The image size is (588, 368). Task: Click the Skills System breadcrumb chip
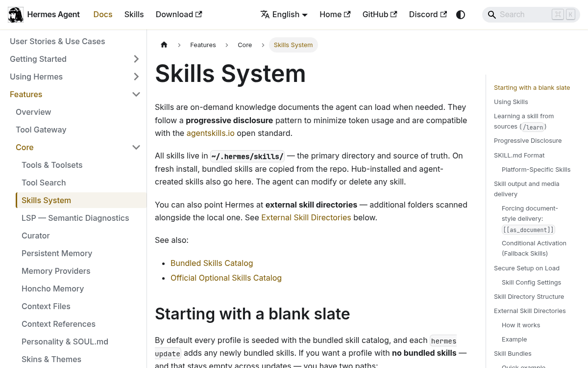[293, 45]
